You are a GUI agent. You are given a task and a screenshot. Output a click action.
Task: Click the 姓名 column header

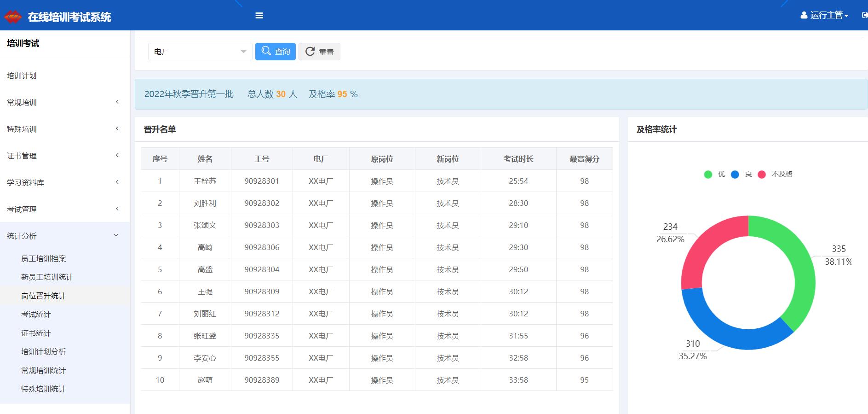(205, 159)
